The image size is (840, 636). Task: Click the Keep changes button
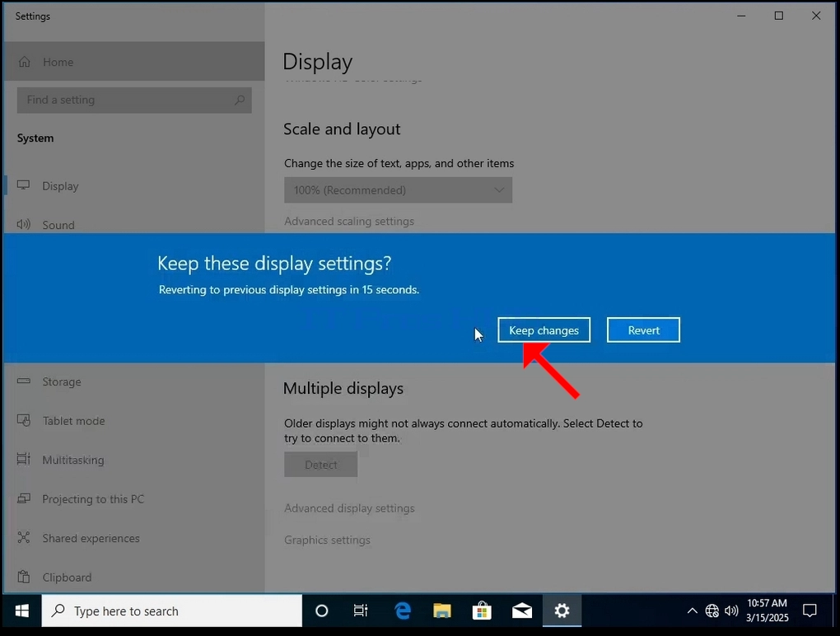[544, 330]
